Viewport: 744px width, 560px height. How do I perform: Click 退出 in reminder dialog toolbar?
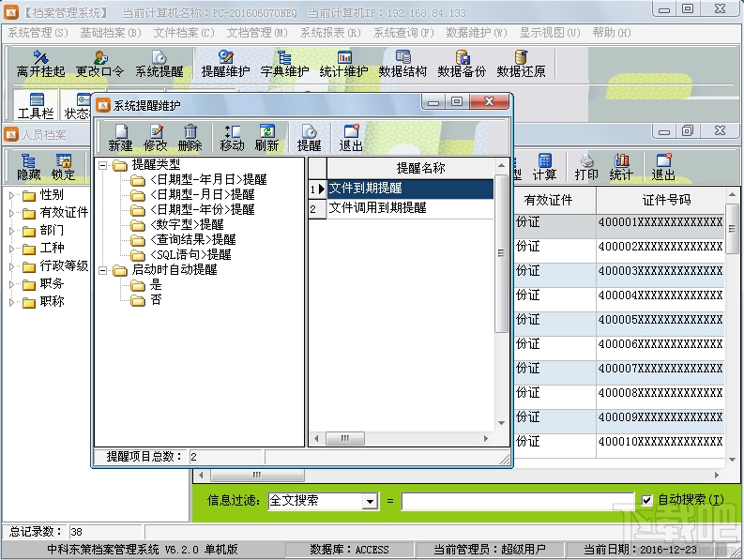pos(351,138)
